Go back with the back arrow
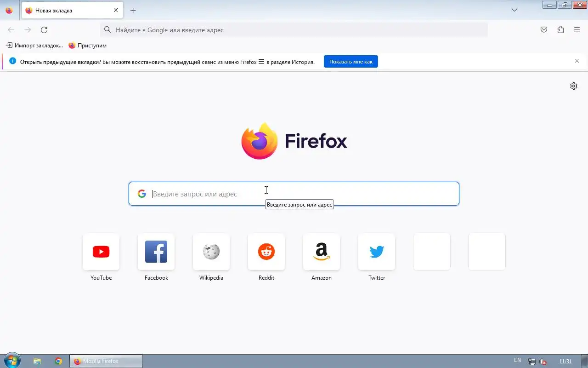Screen dimensions: 588x368 tap(11, 30)
